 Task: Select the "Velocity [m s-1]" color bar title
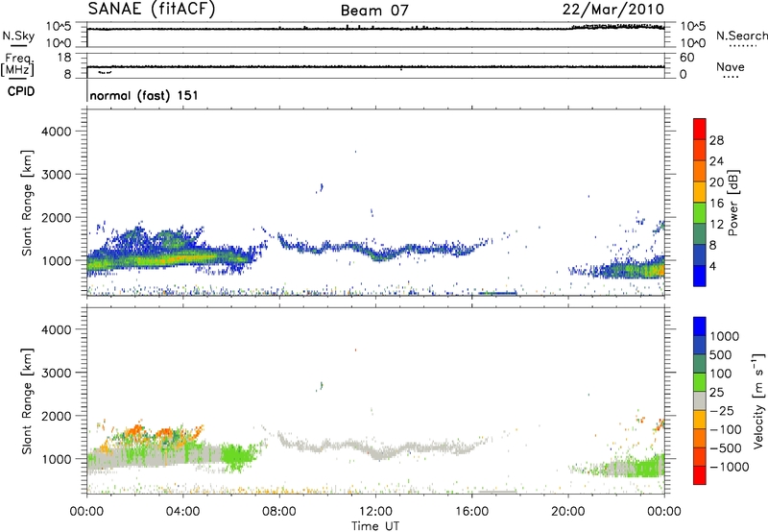point(758,400)
